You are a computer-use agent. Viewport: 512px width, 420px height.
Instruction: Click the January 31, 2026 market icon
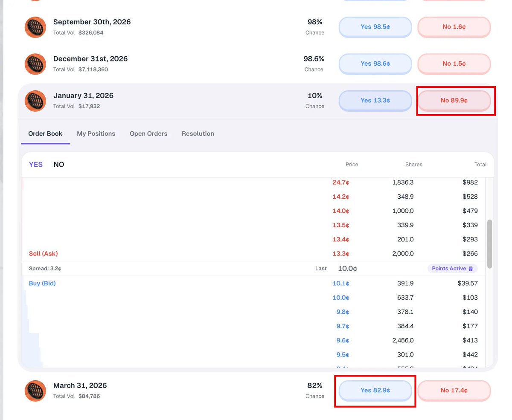[x=35, y=101]
